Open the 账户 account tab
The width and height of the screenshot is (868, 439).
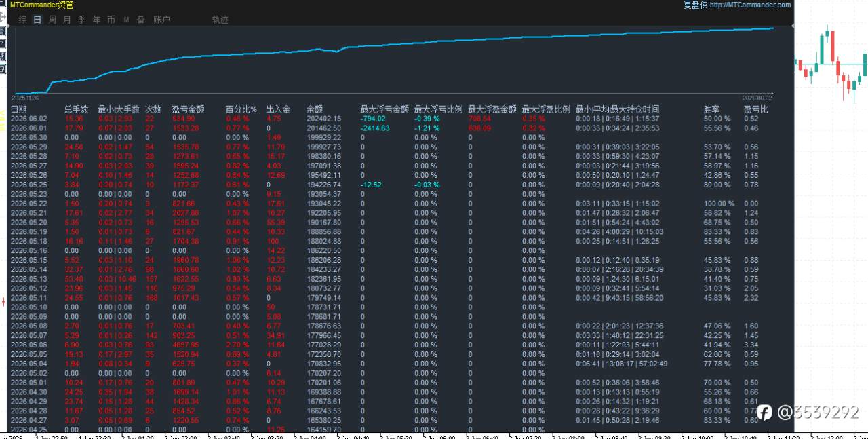[161, 20]
